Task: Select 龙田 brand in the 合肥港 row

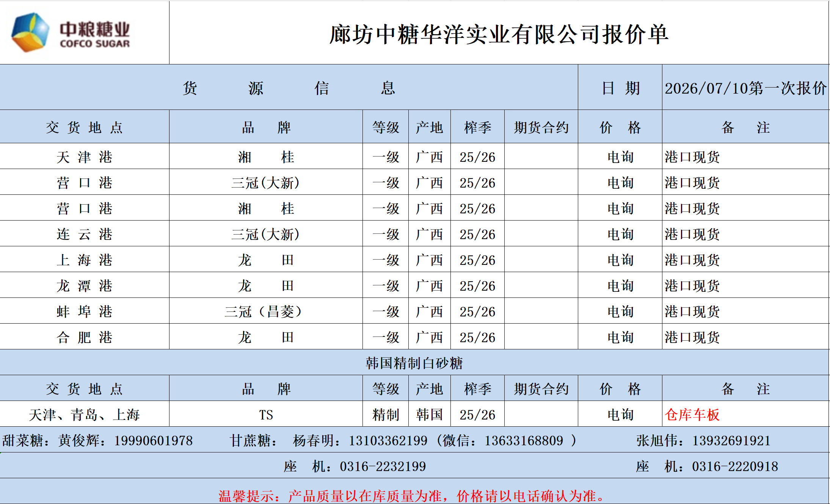Action: point(266,337)
